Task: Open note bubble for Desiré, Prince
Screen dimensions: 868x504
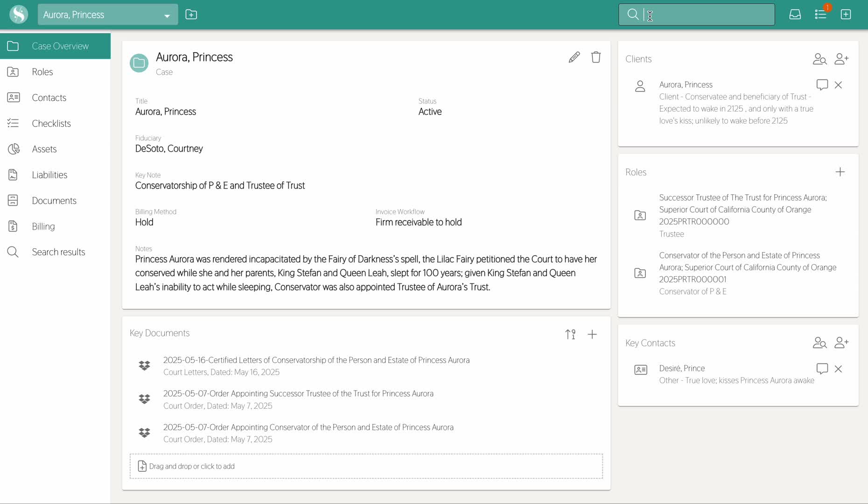Action: [822, 368]
